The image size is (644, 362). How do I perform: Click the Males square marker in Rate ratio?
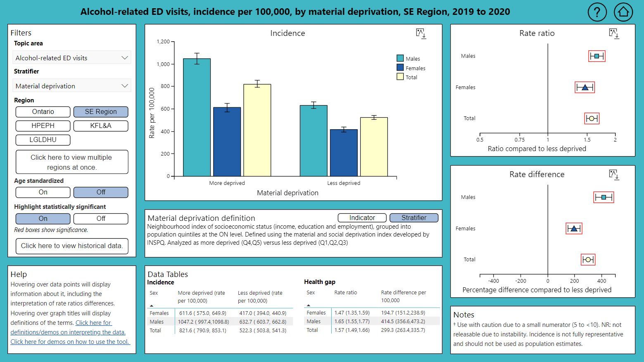596,56
